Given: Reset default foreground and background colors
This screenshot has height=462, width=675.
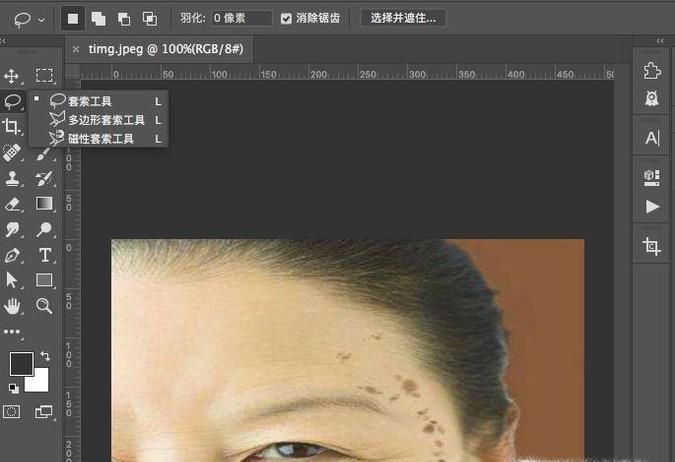Looking at the screenshot, I should click(x=14, y=388).
